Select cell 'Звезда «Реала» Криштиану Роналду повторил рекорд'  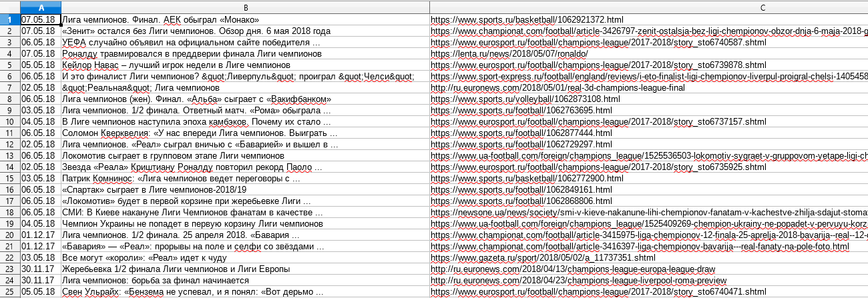pos(245,167)
